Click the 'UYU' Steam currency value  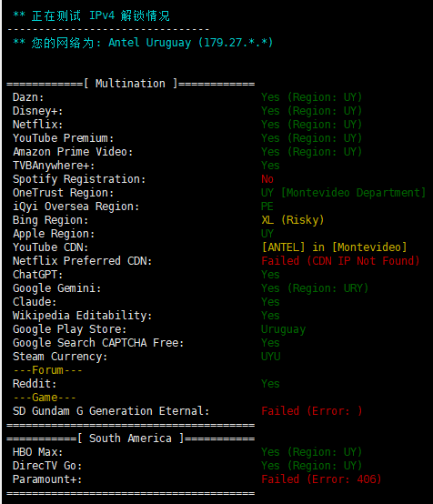coord(271,357)
